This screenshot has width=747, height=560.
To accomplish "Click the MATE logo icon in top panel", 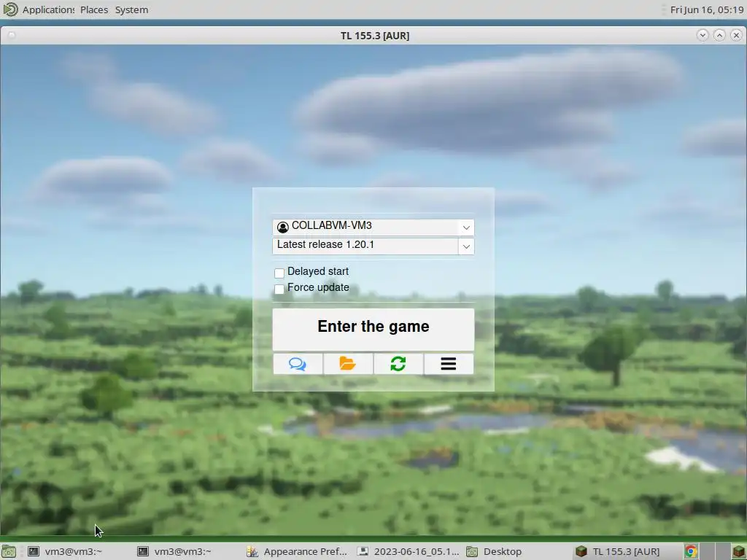I will pyautogui.click(x=10, y=9).
